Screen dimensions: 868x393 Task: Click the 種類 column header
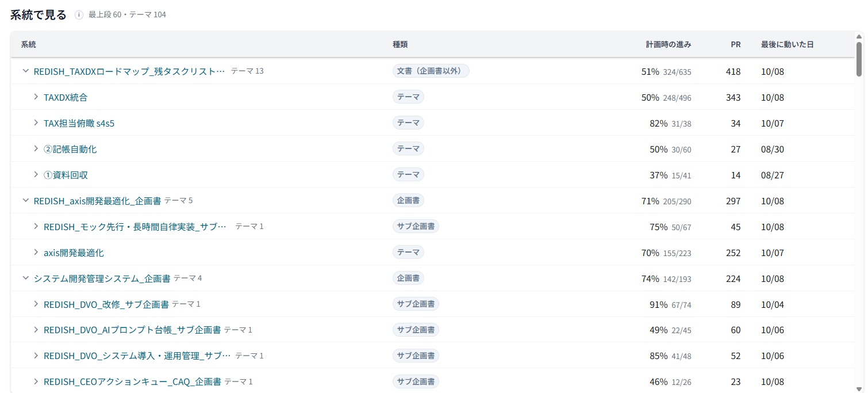(400, 44)
